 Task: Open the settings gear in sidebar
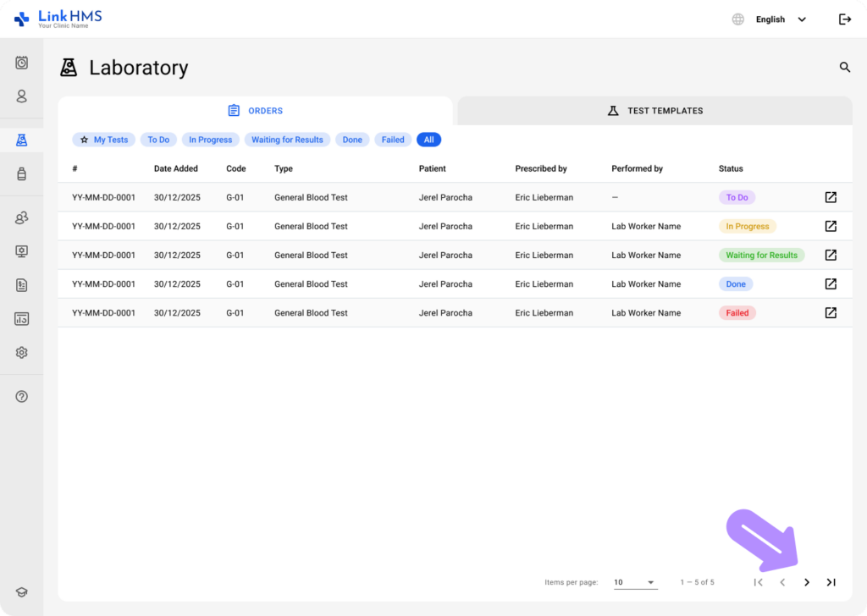tap(22, 353)
